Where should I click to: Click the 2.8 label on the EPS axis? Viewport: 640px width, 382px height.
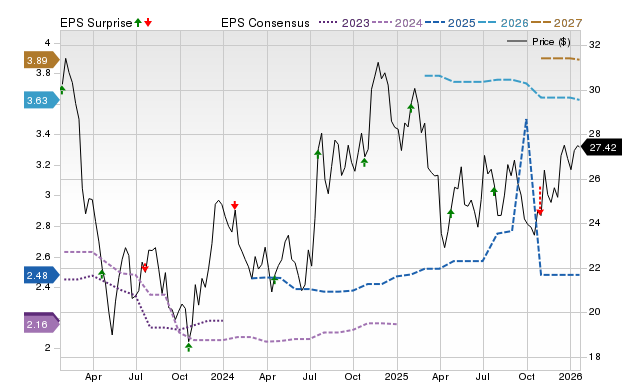point(43,226)
